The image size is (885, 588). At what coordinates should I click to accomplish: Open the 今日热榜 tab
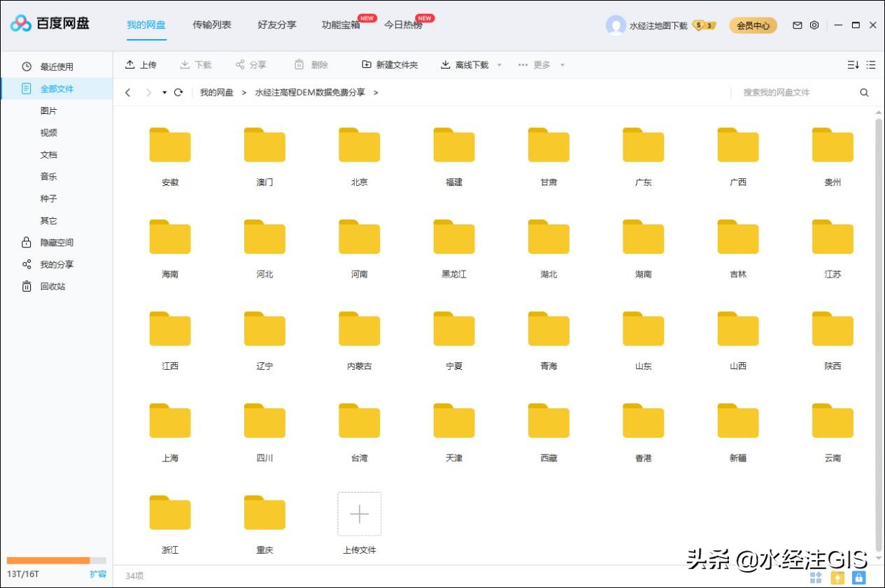tap(404, 24)
